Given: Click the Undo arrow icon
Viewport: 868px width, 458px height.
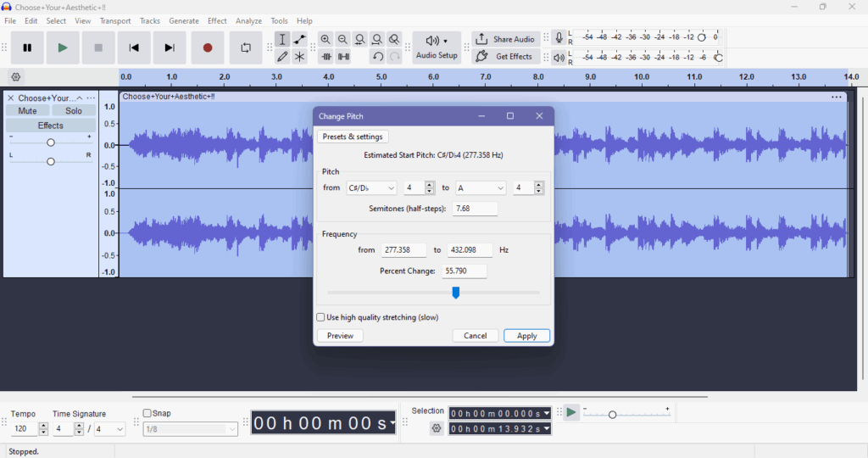Looking at the screenshot, I should click(x=377, y=57).
